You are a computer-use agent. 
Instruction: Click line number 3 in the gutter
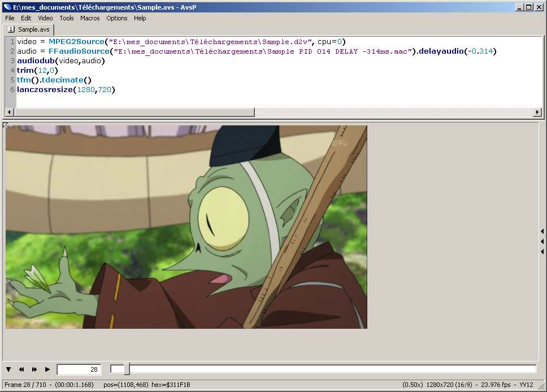(12, 60)
